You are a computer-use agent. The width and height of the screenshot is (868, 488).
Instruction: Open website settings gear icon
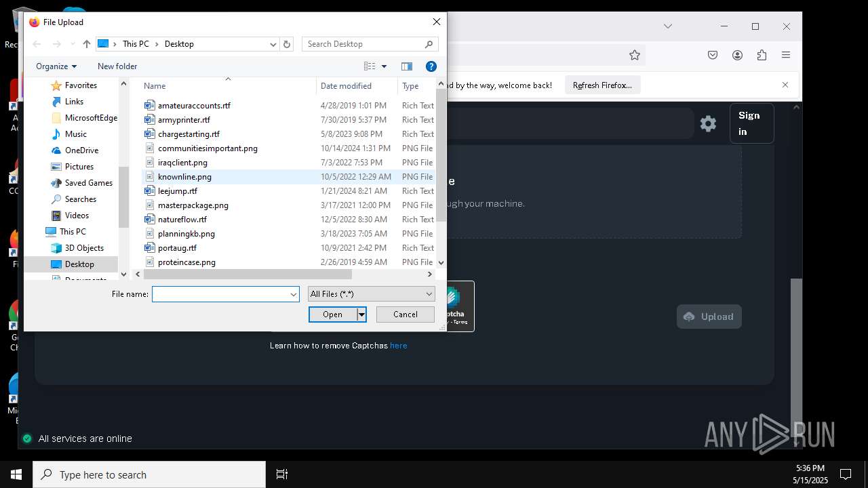pos(708,123)
